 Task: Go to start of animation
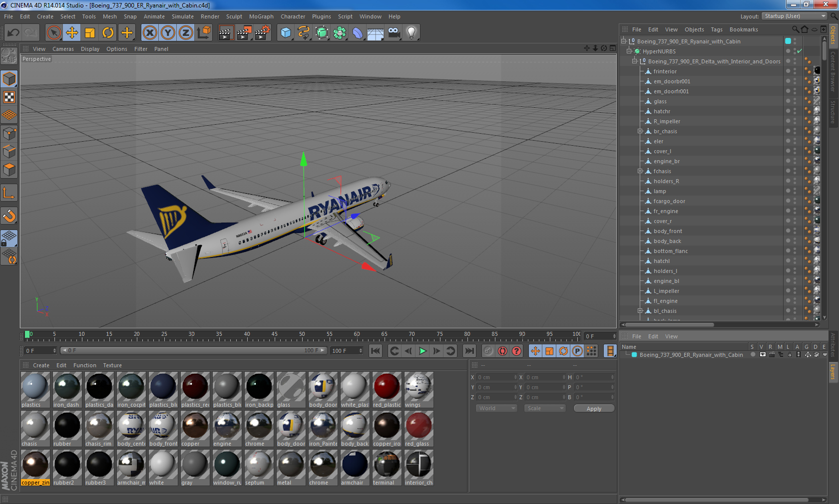coord(376,351)
